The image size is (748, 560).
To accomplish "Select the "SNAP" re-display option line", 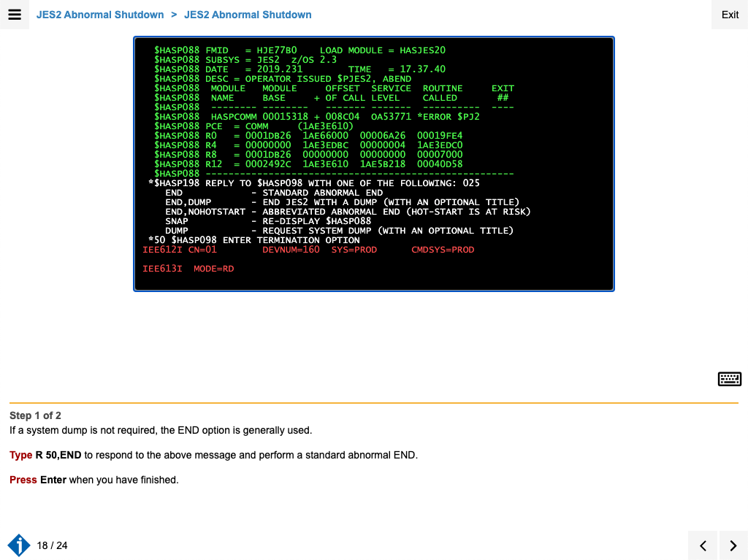I will click(x=268, y=221).
